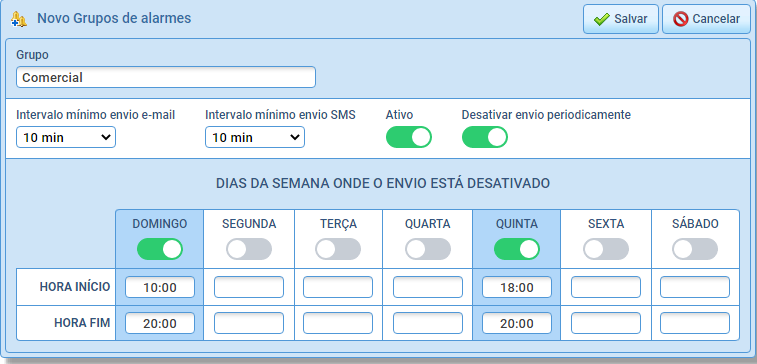Enable the Terça day toggle

(338, 249)
